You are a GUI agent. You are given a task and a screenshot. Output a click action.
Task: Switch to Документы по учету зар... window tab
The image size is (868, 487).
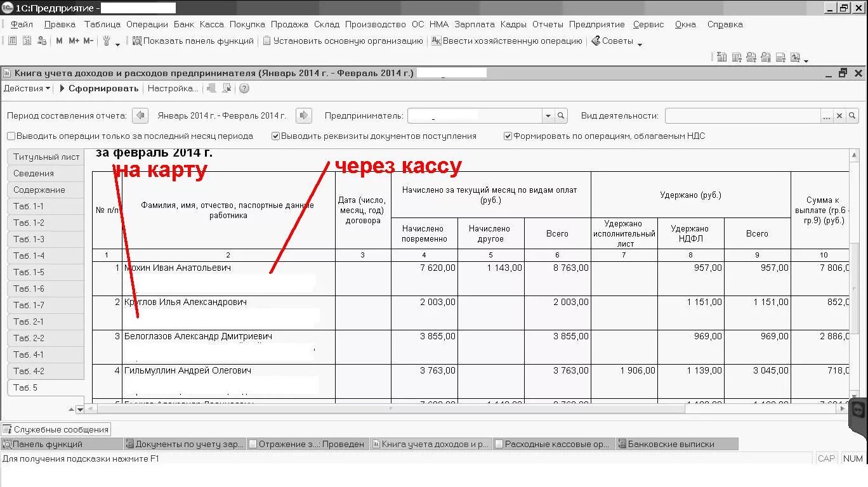pos(184,444)
